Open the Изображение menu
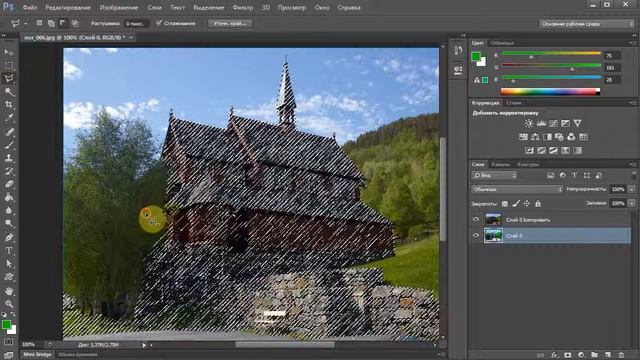 pyautogui.click(x=119, y=7)
